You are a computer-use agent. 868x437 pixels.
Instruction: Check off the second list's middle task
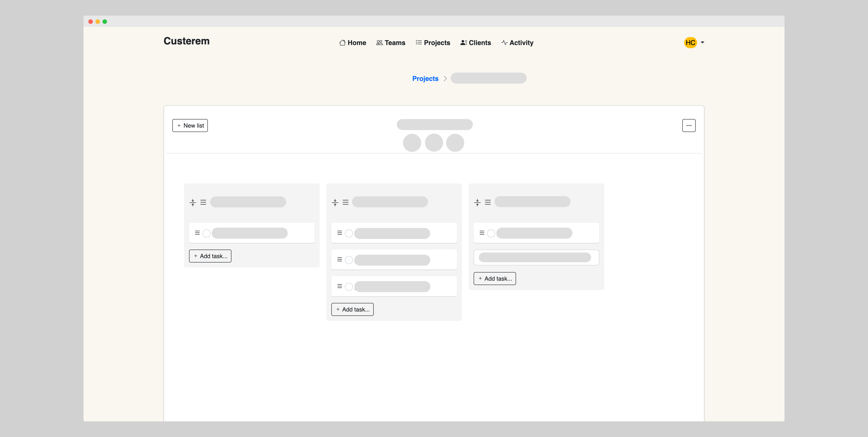coord(349,260)
